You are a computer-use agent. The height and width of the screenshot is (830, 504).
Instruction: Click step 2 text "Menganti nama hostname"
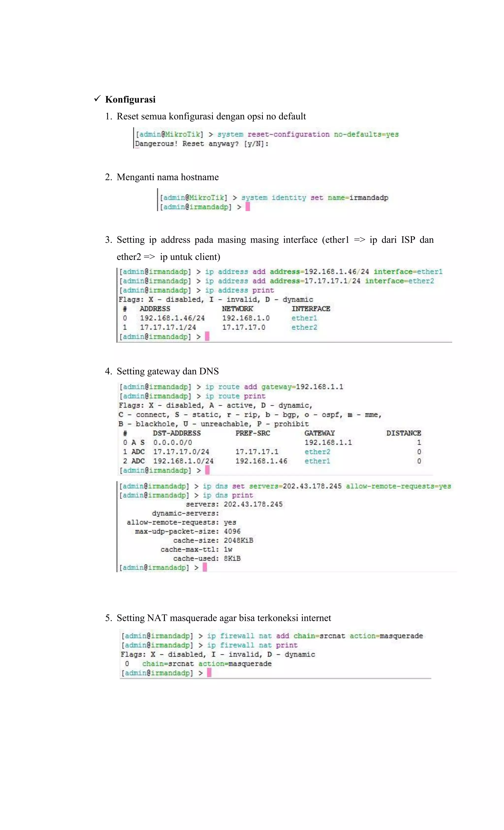167,177
